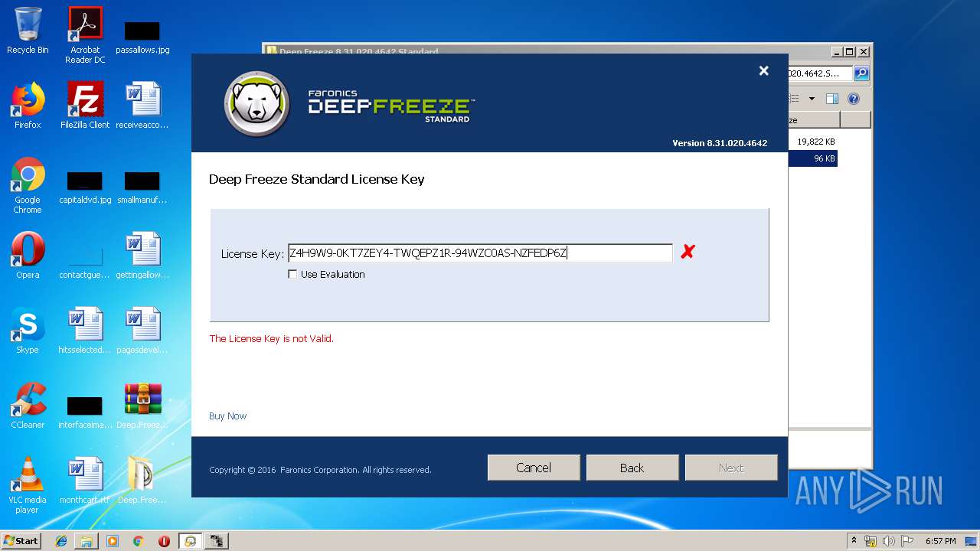Select the gettingallow... Word document
This screenshot has width=980, height=551.
point(142,256)
